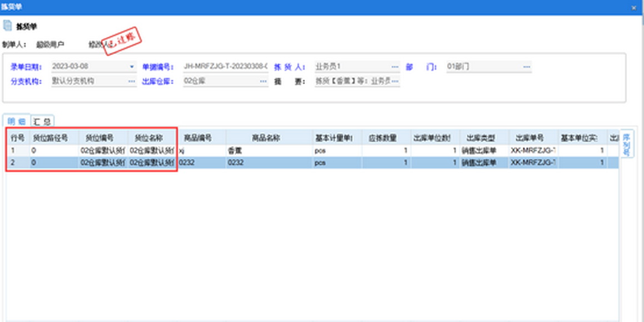This screenshot has width=644, height=322.
Task: Open the 序列号 side panel tab
Action: 626,143
